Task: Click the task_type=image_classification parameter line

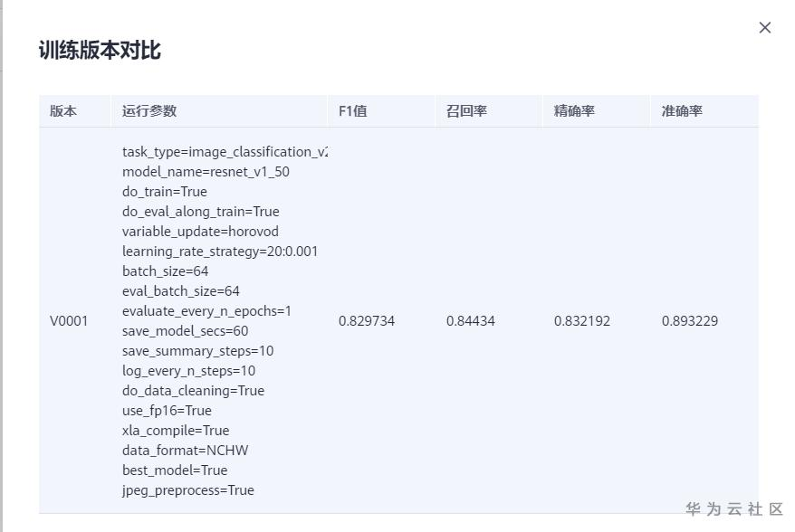Action: tap(224, 152)
